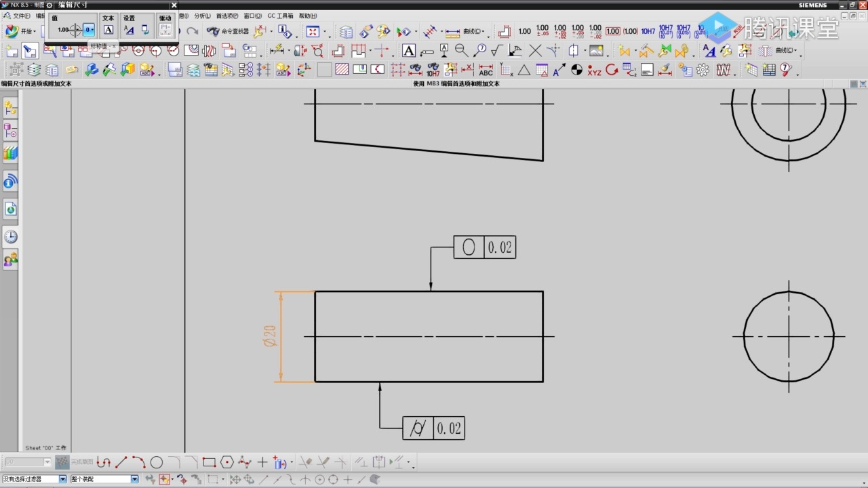This screenshot has width=868, height=488.
Task: Toggle snap to existing point plus icon
Action: [347, 479]
